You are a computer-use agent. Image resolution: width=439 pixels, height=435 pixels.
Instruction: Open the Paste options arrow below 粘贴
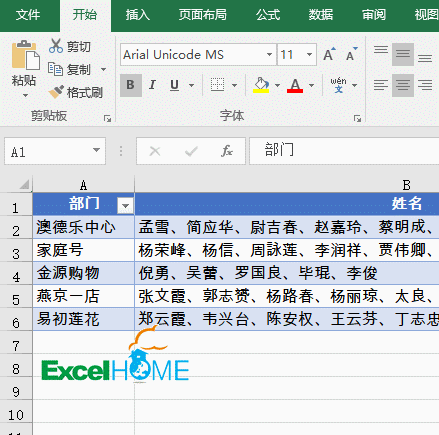pyautogui.click(x=25, y=96)
